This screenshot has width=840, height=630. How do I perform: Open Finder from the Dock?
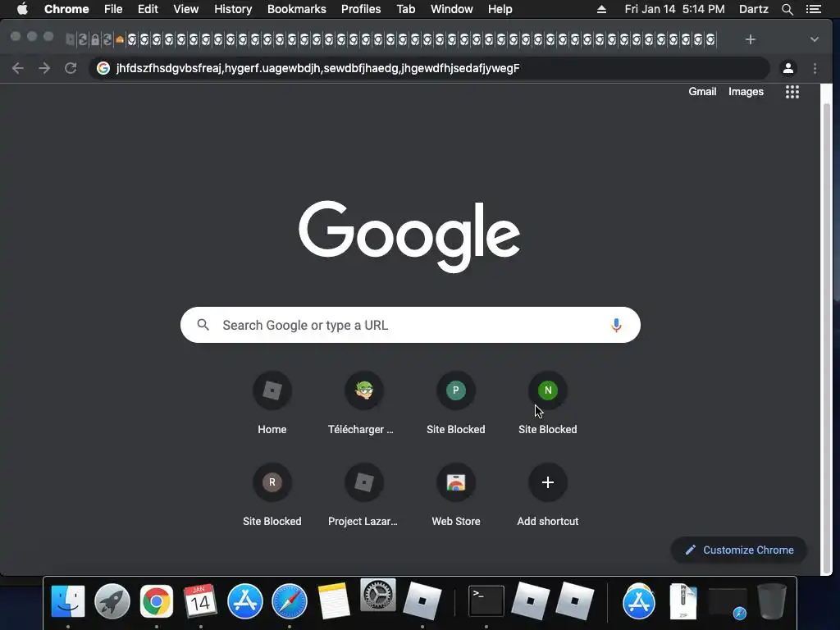[x=68, y=601]
